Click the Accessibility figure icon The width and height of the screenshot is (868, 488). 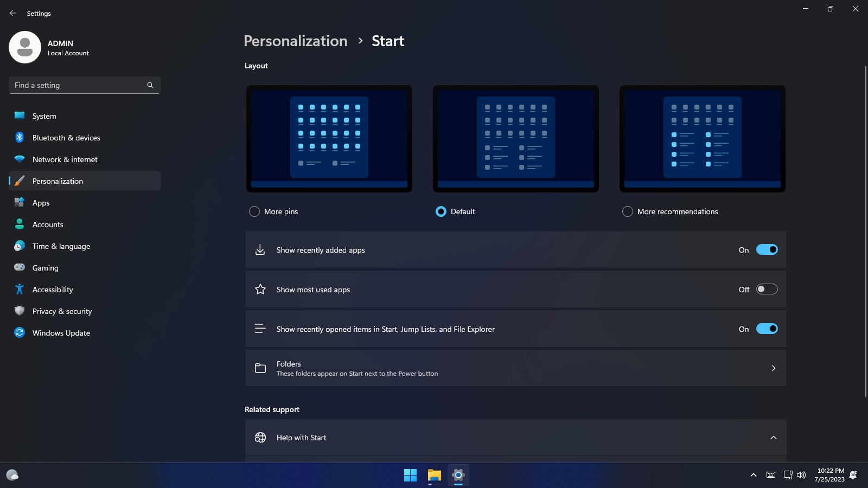coord(20,289)
